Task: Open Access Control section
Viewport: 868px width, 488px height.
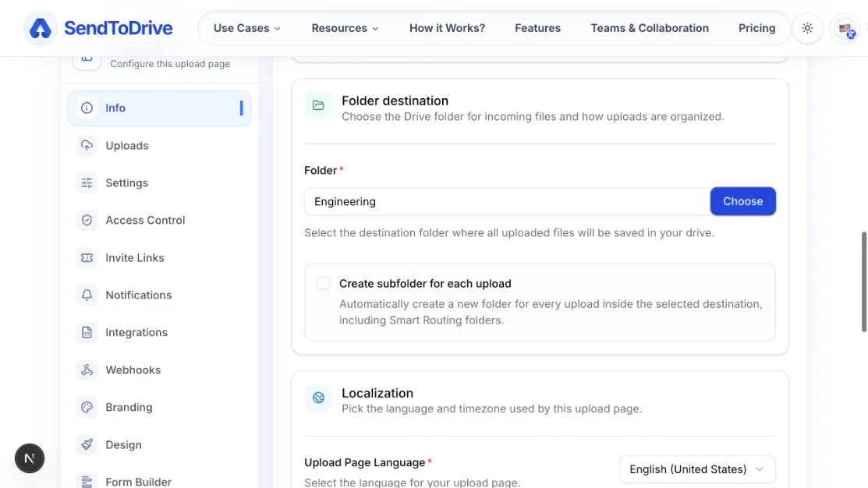Action: point(159,220)
